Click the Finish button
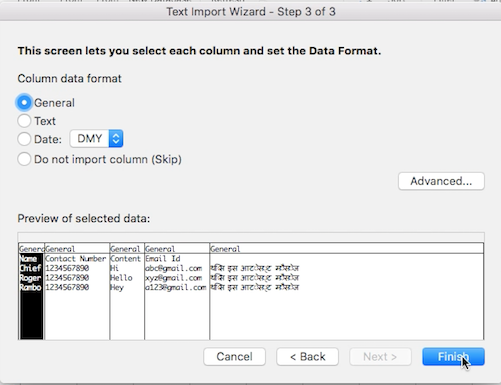The width and height of the screenshot is (501, 385). pyautogui.click(x=453, y=357)
